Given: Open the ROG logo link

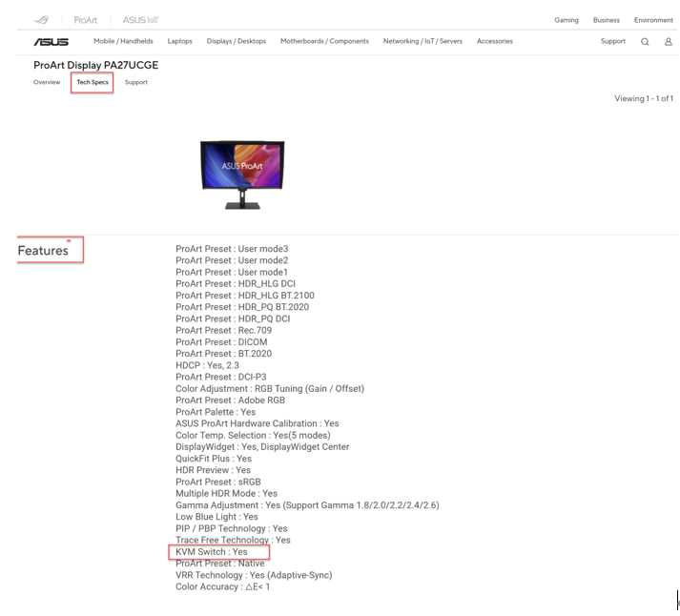Looking at the screenshot, I should (x=42, y=20).
